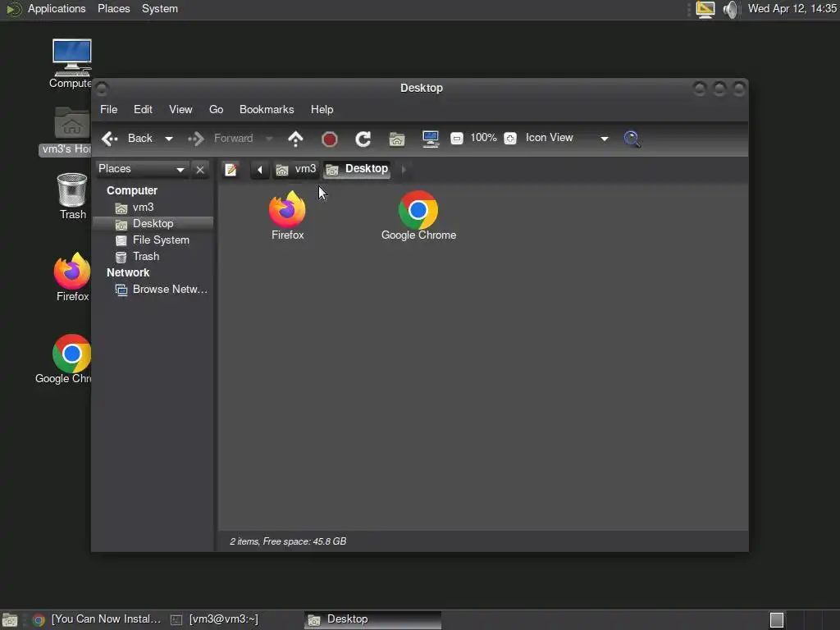Open the Go menu

click(216, 109)
